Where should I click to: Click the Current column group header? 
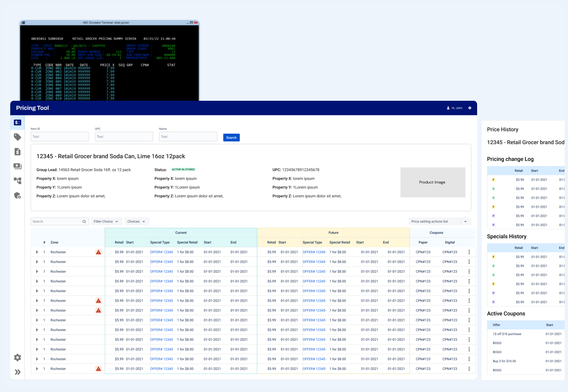181,232
